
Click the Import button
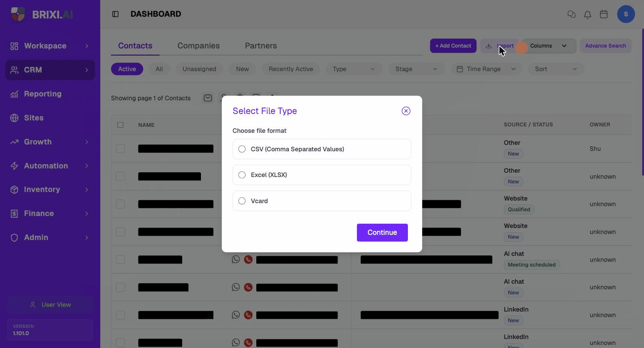(500, 46)
